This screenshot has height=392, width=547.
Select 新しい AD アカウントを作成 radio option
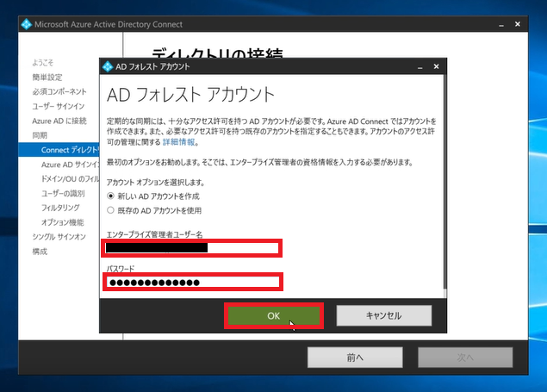point(110,196)
